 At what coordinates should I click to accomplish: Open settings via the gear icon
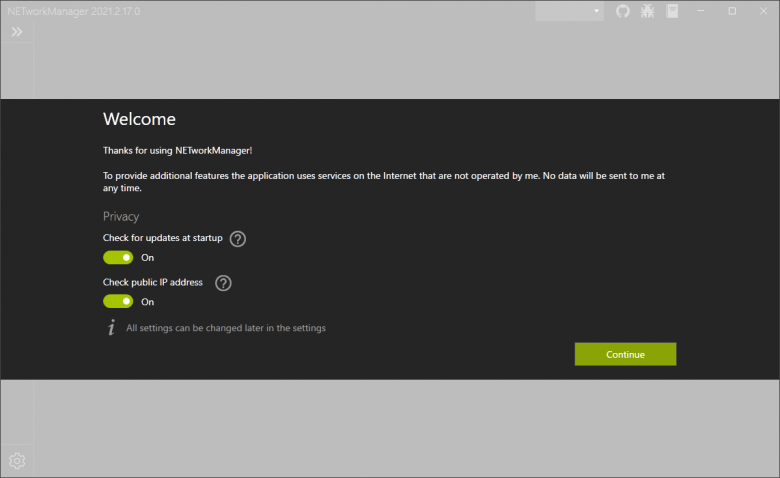17,461
